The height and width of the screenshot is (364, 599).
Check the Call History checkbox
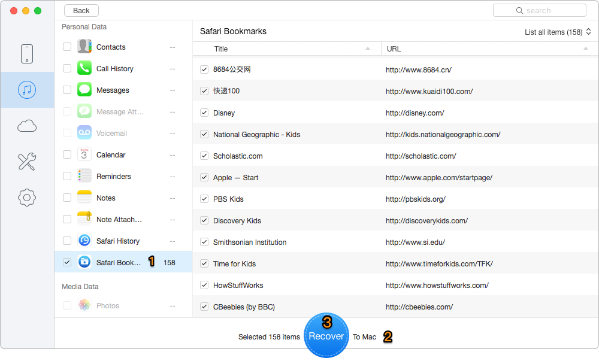67,68
